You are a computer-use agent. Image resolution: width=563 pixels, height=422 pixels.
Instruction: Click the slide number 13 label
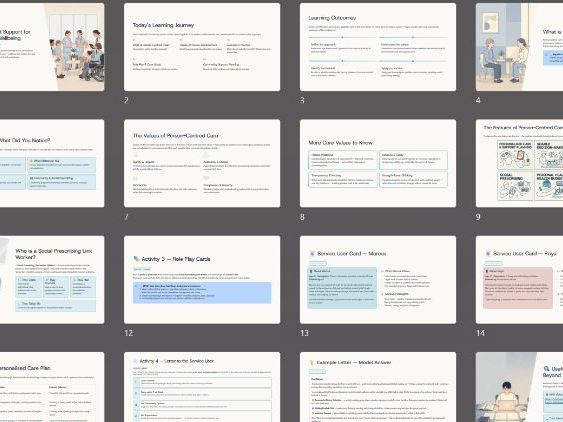click(x=304, y=333)
